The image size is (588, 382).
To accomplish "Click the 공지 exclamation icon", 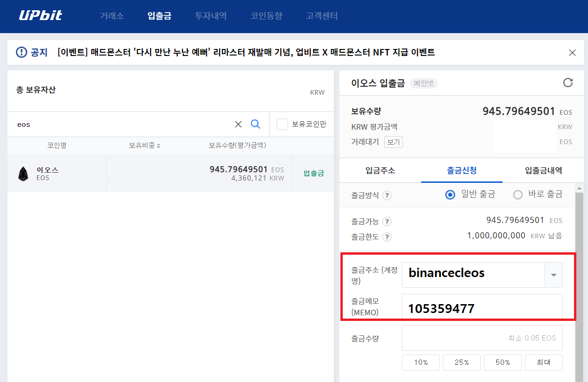I will tap(21, 52).
